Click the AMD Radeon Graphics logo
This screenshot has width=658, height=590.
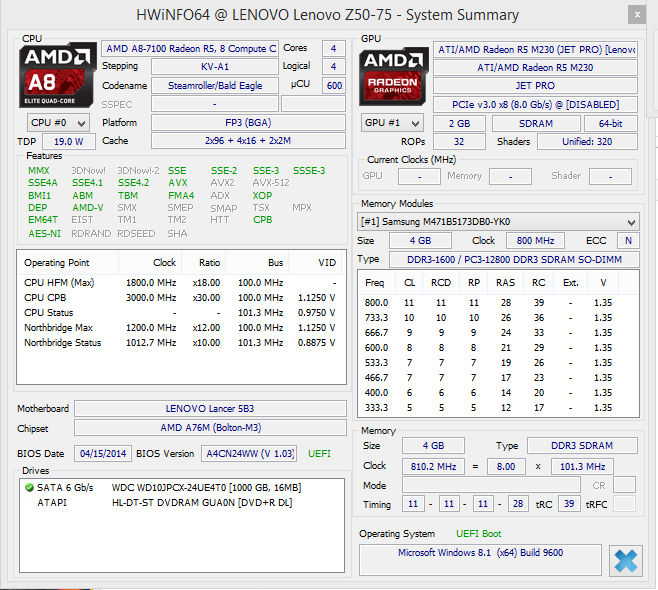point(393,76)
